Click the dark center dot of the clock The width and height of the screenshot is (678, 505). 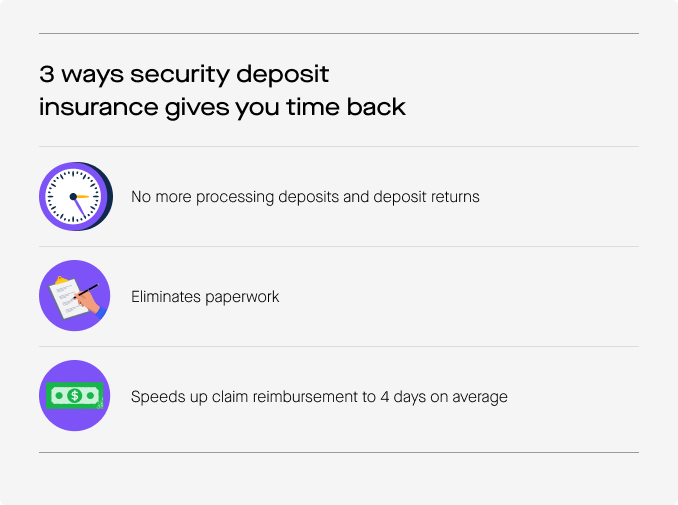(73, 196)
